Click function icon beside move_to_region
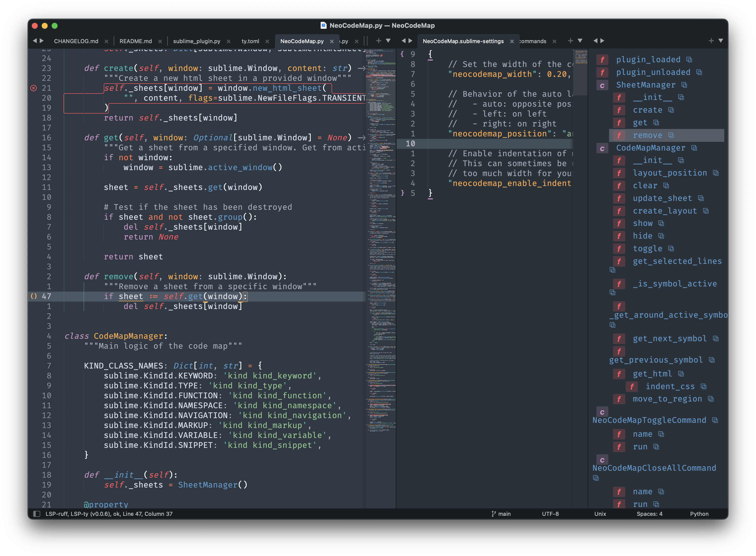The image size is (756, 556). [619, 399]
